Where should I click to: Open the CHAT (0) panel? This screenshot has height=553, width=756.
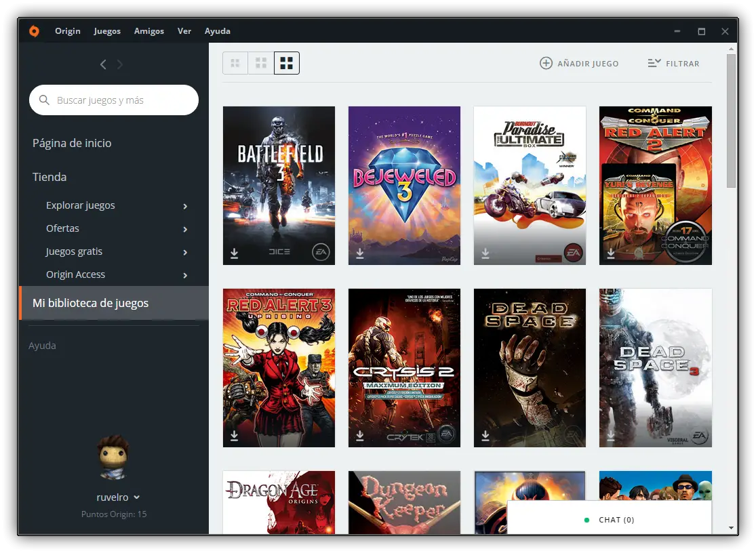pos(610,520)
